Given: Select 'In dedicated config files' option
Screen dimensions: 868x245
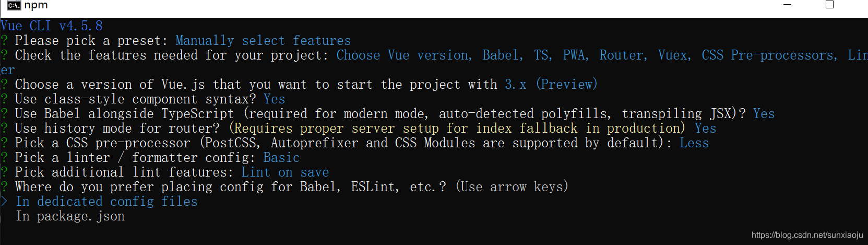Looking at the screenshot, I should click(x=106, y=202).
